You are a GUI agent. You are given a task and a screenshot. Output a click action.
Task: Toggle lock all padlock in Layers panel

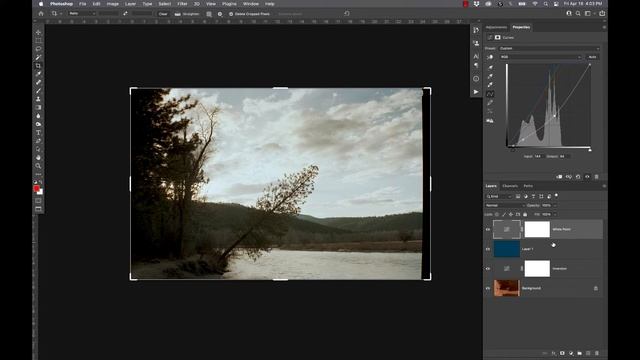525,214
